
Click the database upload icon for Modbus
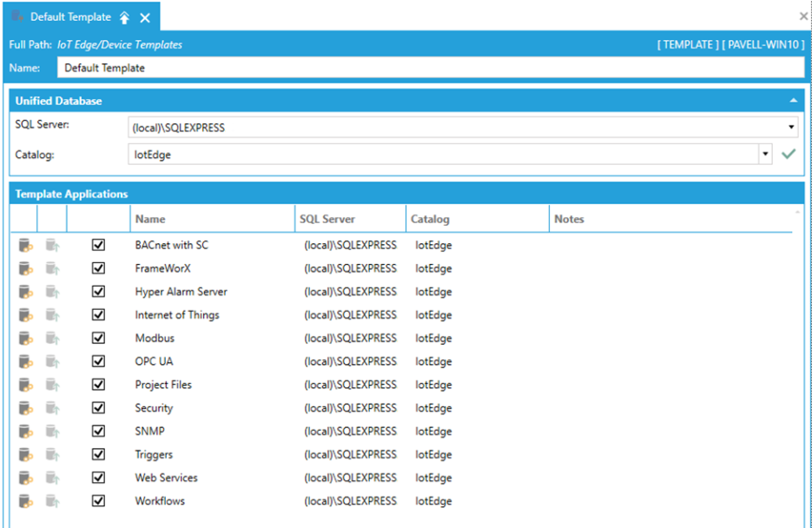tap(53, 339)
